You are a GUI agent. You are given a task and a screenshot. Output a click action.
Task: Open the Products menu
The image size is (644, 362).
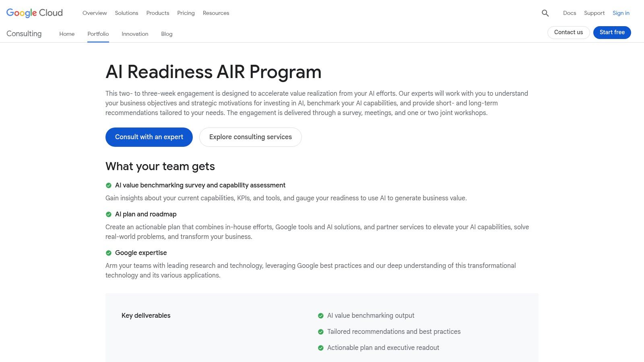click(158, 13)
